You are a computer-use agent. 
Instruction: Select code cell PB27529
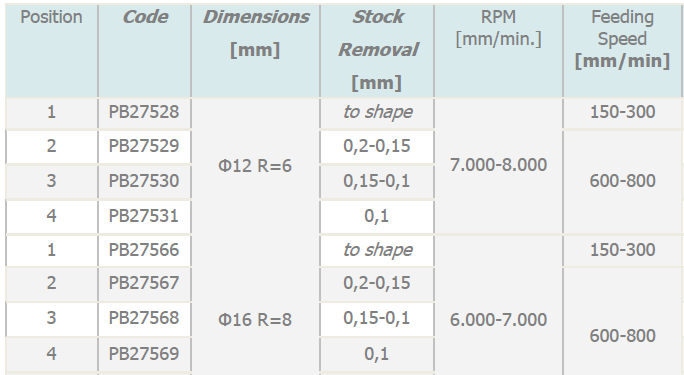click(145, 147)
